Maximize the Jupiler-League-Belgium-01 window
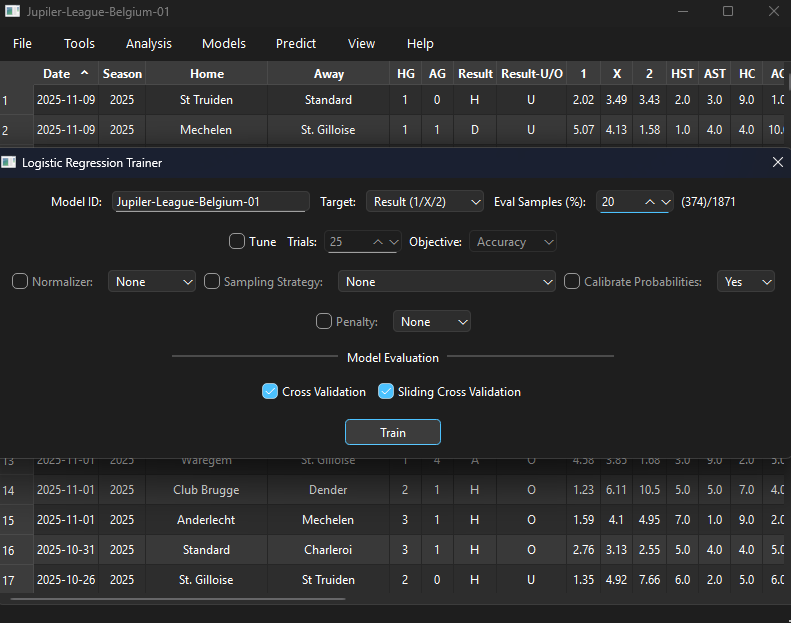This screenshot has height=623, width=791. point(727,11)
